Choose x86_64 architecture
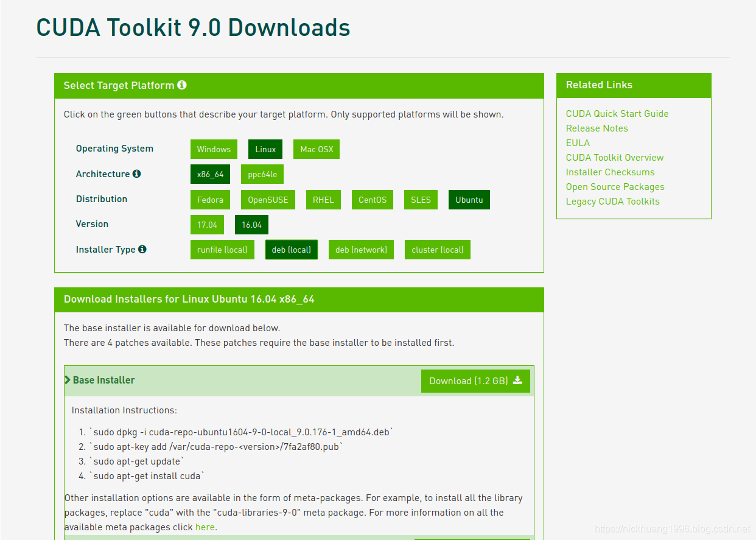Viewport: 756px width, 540px height. (210, 174)
